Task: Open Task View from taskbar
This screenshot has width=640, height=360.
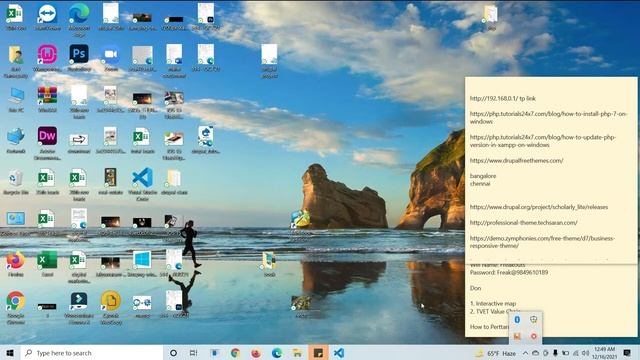Action: 193,353
